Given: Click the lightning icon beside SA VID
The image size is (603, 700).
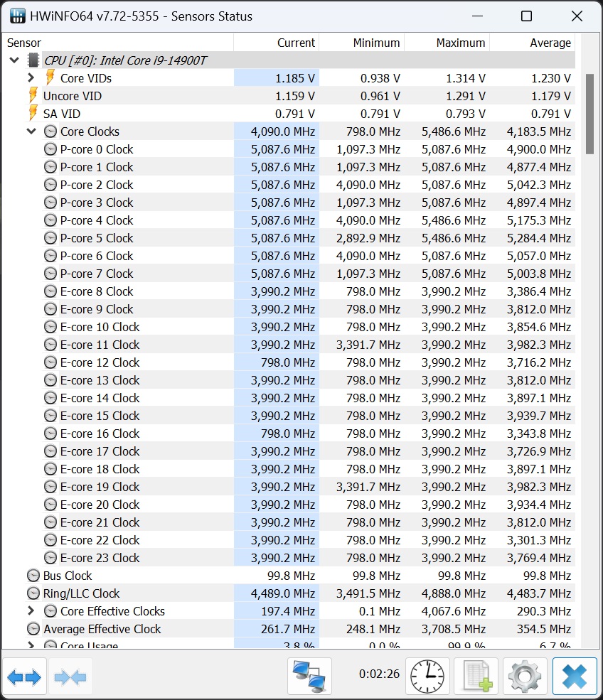Looking at the screenshot, I should click(x=33, y=114).
